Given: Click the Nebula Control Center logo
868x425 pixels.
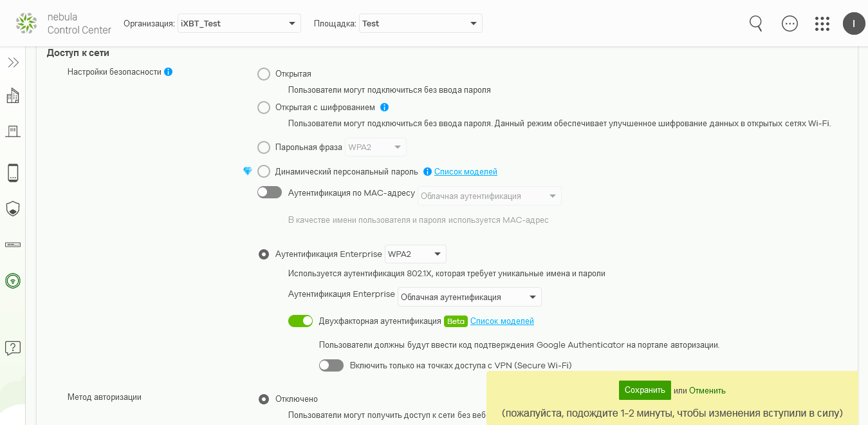Looking at the screenshot, I should tap(63, 24).
